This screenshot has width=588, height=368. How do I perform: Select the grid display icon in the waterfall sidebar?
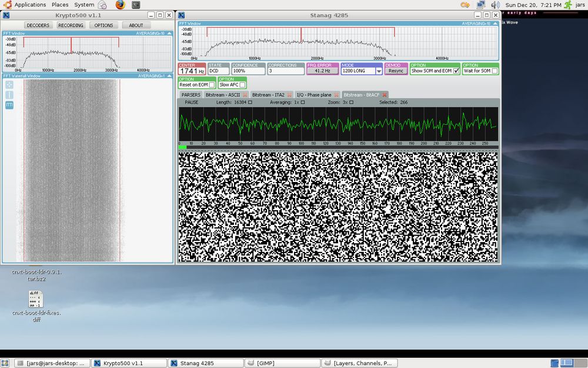coord(9,104)
